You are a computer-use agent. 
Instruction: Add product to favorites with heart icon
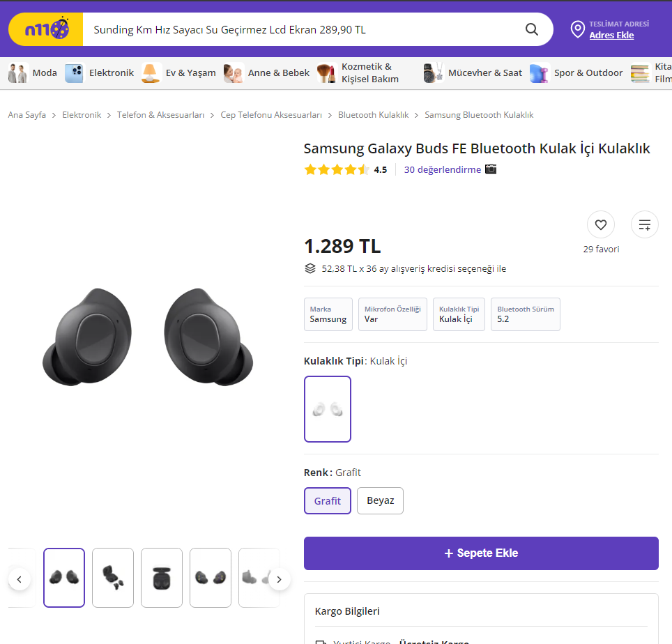point(601,224)
